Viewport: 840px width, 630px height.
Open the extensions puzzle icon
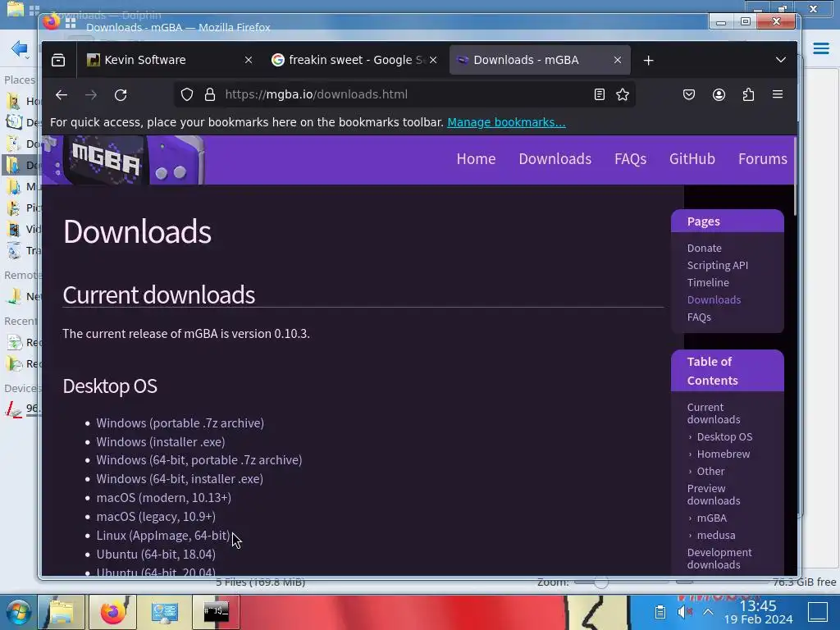click(x=748, y=95)
